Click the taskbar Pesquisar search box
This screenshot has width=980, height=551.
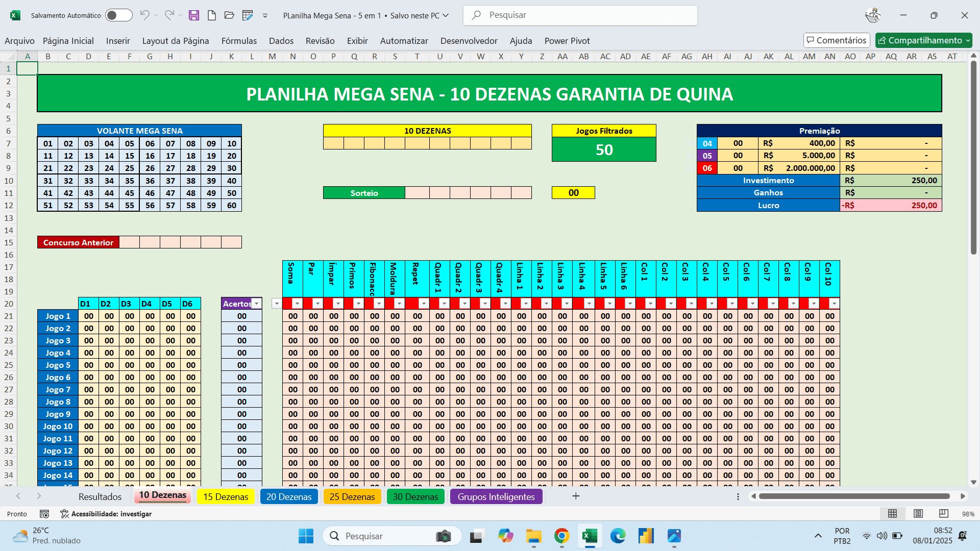tap(392, 536)
